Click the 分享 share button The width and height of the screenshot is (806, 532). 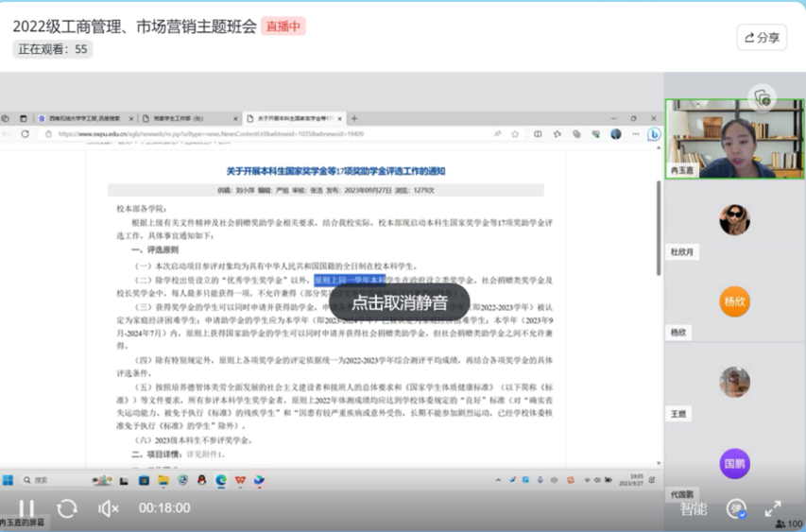[762, 38]
